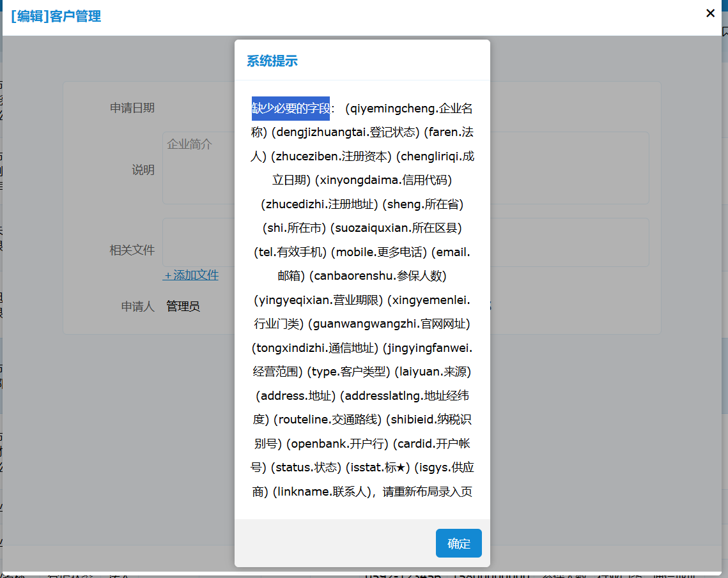Image resolution: width=728 pixels, height=578 pixels.
Task: Click the type.客户类型 field name
Action: click(x=349, y=372)
